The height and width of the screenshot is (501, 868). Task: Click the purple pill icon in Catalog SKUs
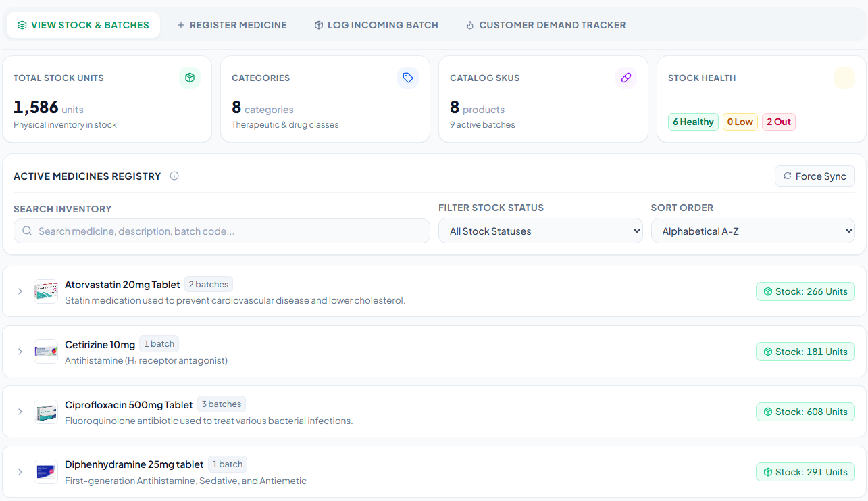(626, 78)
